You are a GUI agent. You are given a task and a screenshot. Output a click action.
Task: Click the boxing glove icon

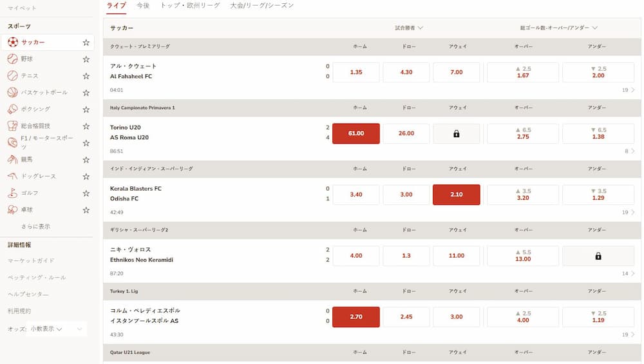point(13,109)
